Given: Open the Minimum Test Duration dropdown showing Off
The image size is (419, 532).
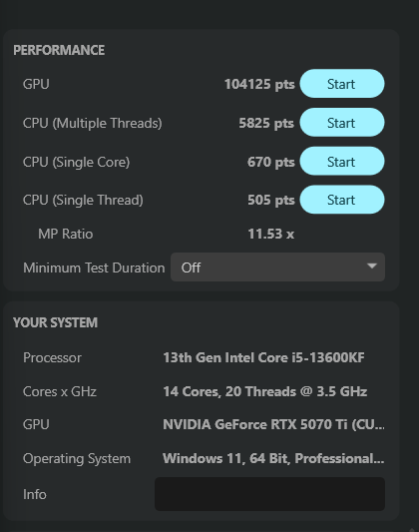Looking at the screenshot, I should coord(277,267).
